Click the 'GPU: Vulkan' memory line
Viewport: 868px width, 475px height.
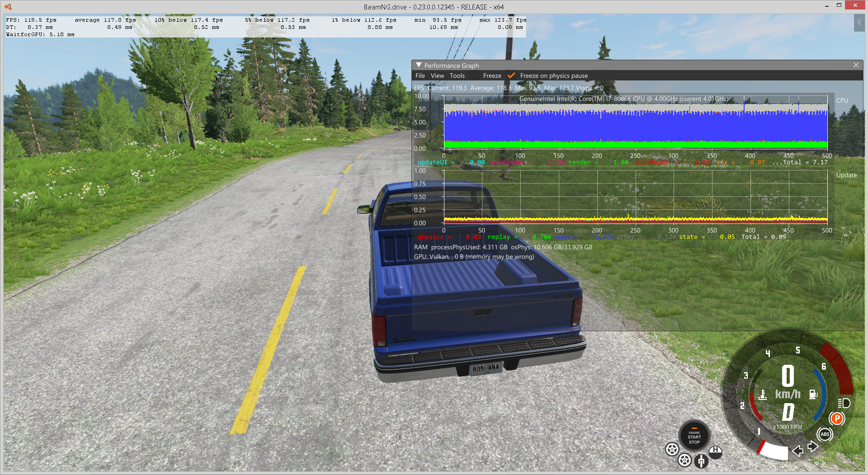click(x=474, y=257)
